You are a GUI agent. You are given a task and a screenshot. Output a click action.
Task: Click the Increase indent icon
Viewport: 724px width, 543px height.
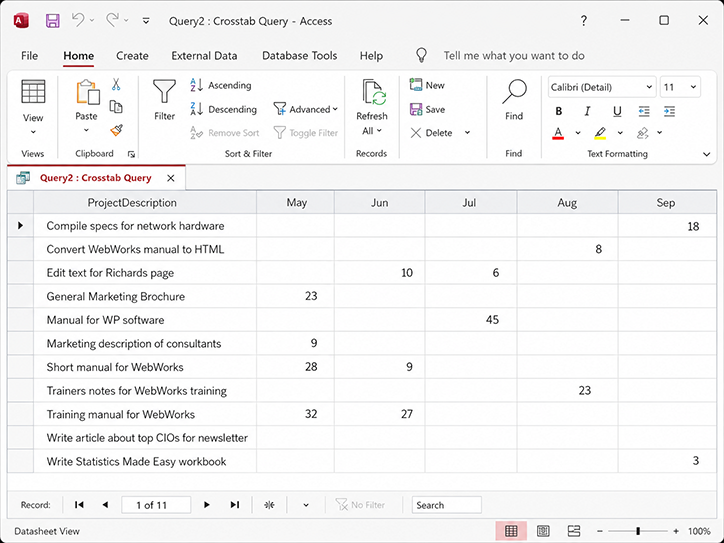(x=670, y=111)
